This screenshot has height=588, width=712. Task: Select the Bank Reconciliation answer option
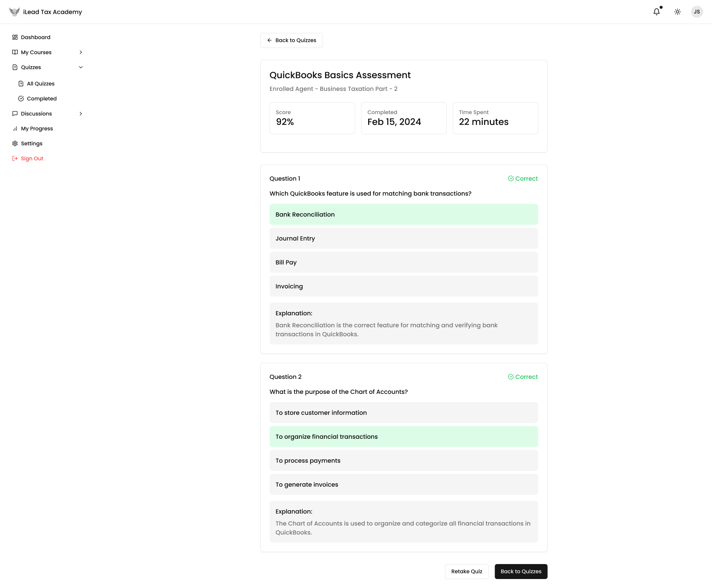pyautogui.click(x=404, y=214)
